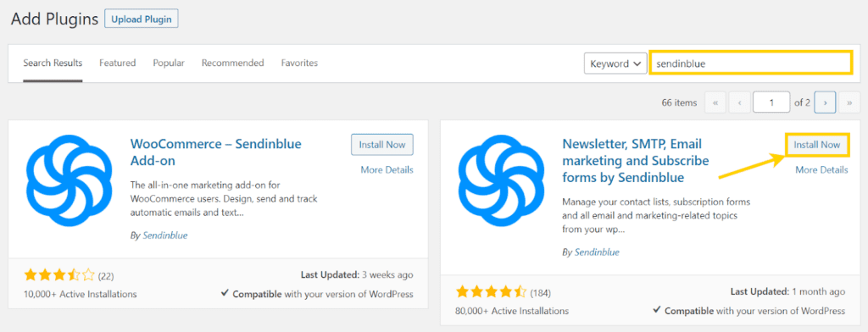Go to next page of results arrow
Screen dimensions: 868x332
[x=826, y=102]
